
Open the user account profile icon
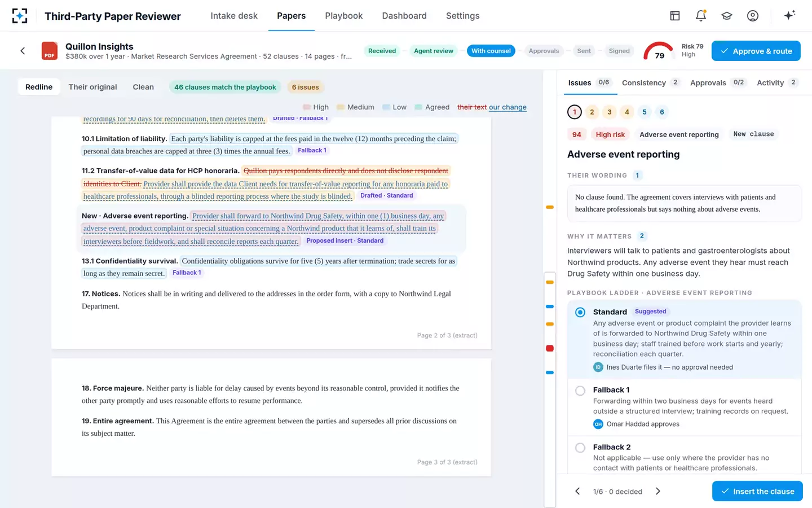752,16
